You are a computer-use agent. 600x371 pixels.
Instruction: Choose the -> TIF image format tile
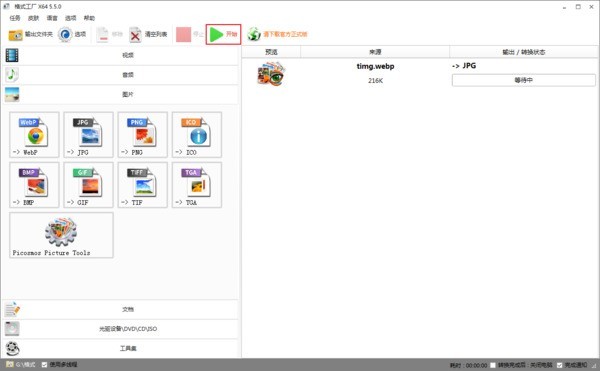tap(143, 185)
